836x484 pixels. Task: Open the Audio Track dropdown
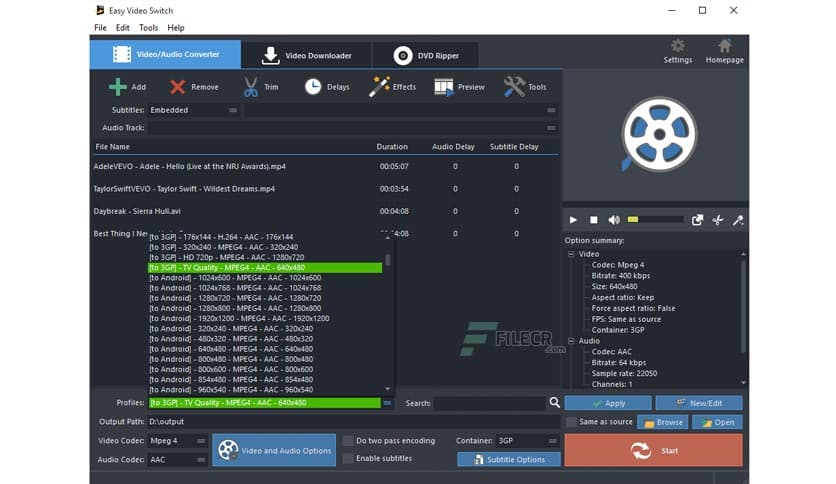pyautogui.click(x=352, y=128)
